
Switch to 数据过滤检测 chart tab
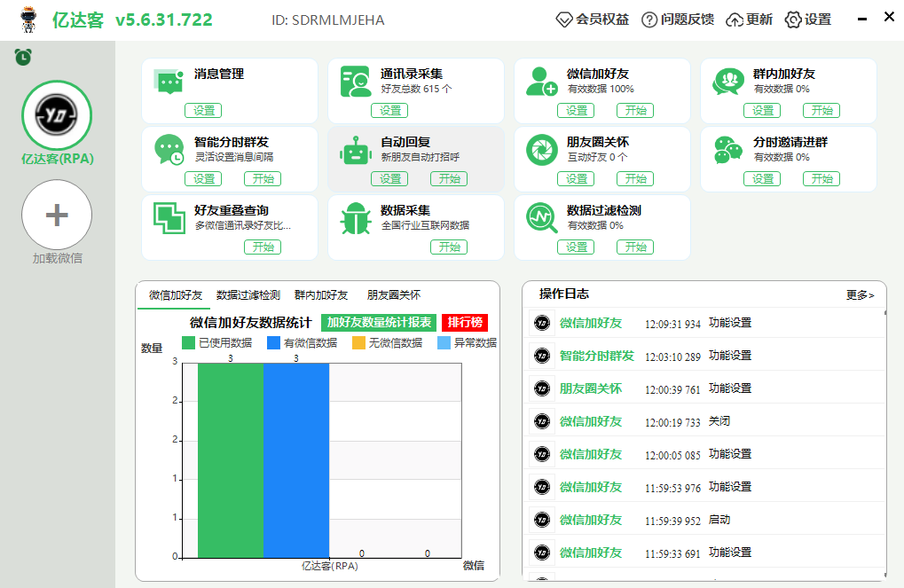click(248, 295)
